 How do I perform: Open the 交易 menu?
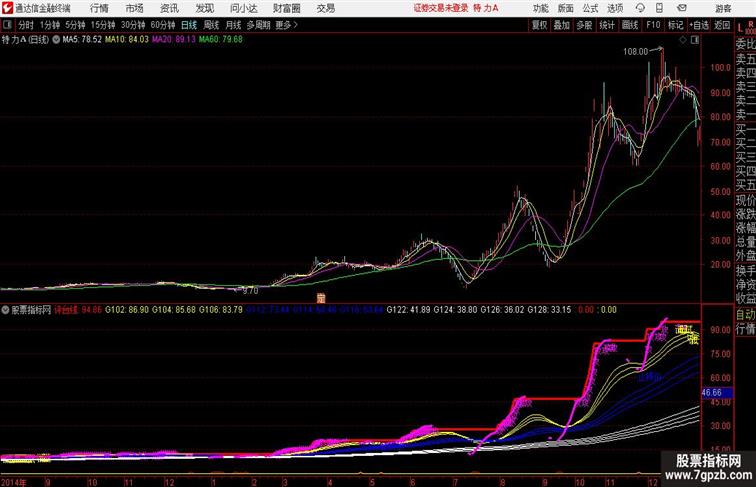coord(325,8)
